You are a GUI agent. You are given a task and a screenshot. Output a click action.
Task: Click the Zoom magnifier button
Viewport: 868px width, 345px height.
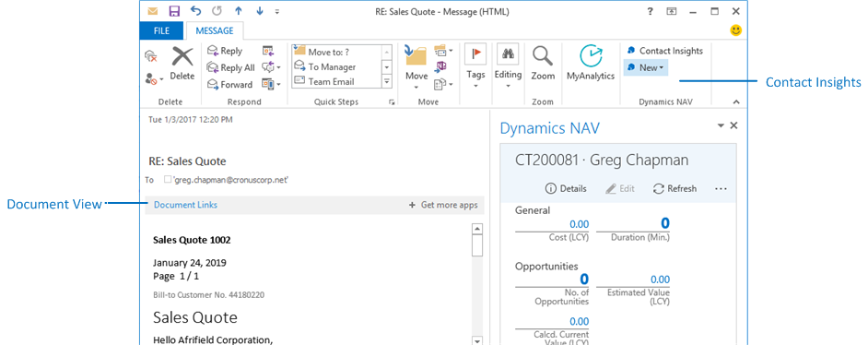click(x=543, y=64)
